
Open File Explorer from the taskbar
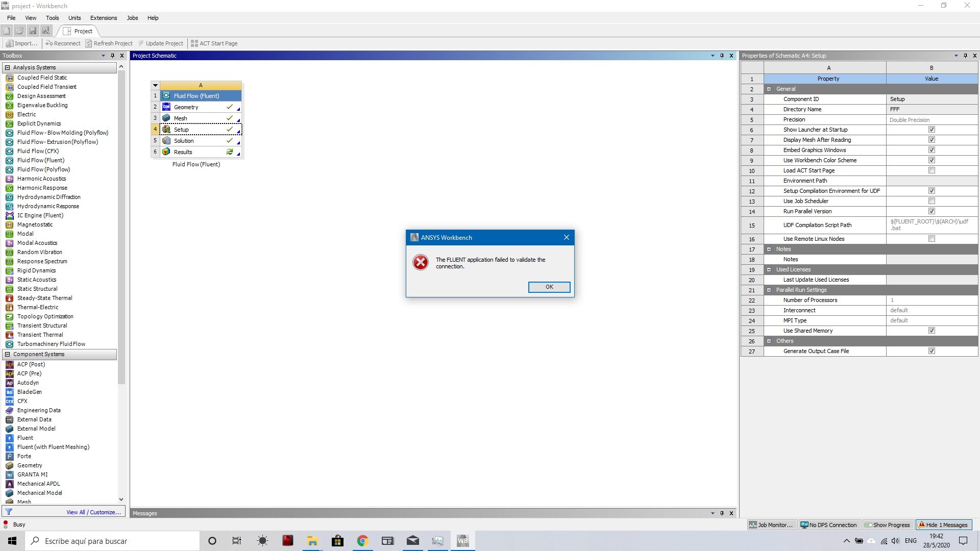pos(312,541)
